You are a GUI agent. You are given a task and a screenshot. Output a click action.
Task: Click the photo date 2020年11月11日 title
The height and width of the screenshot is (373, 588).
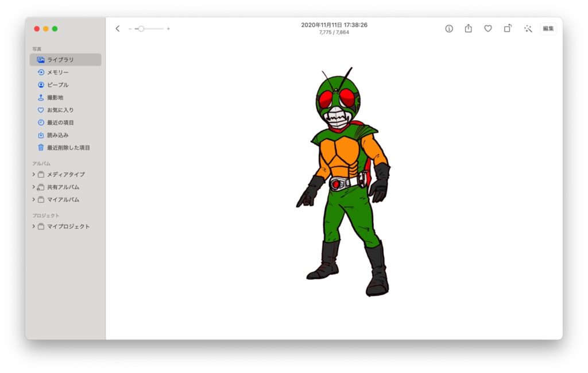(334, 25)
